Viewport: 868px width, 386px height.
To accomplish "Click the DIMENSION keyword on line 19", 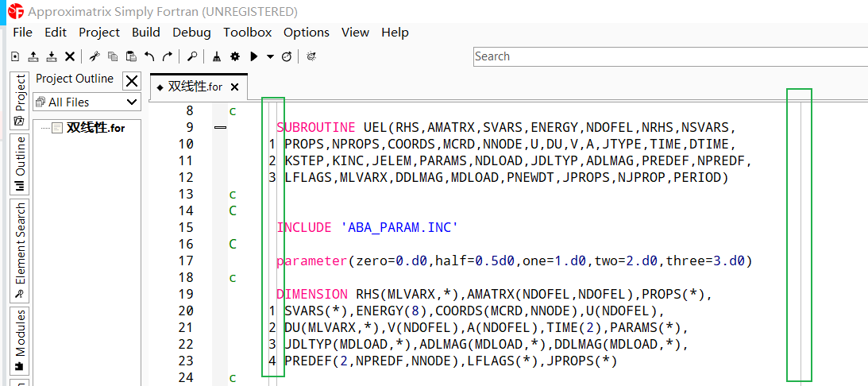I will 312,294.
